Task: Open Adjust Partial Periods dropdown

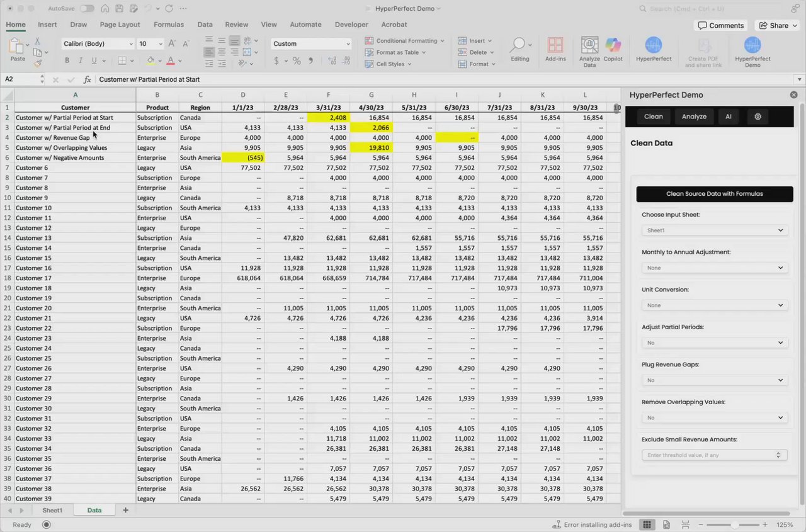Action: 715,342
